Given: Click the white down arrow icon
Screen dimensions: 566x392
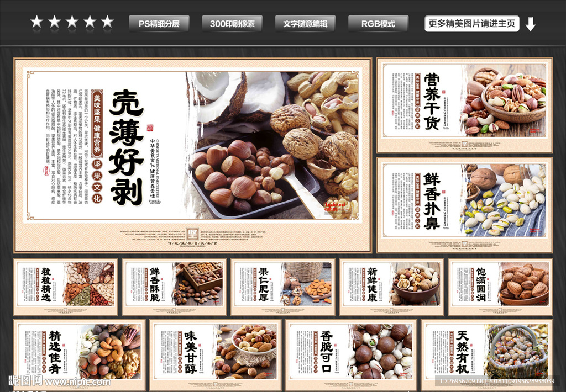Looking at the screenshot, I should coord(530,24).
